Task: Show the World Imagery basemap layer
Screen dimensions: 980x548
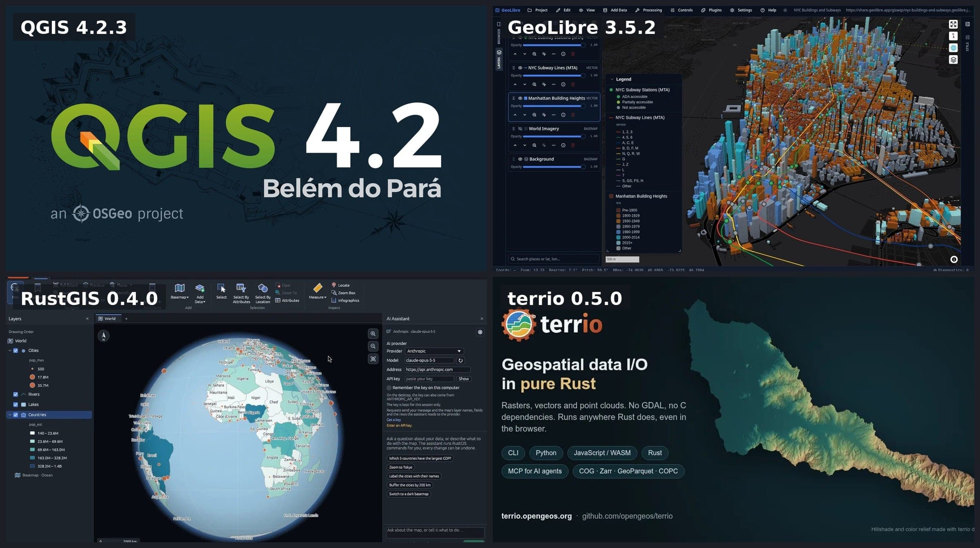Action: click(x=520, y=129)
